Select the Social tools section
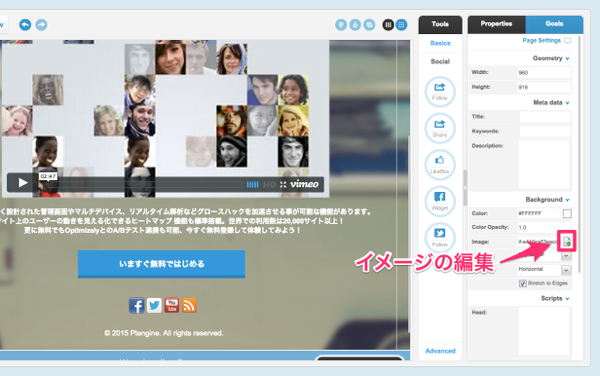600x376 pixels. pos(440,61)
